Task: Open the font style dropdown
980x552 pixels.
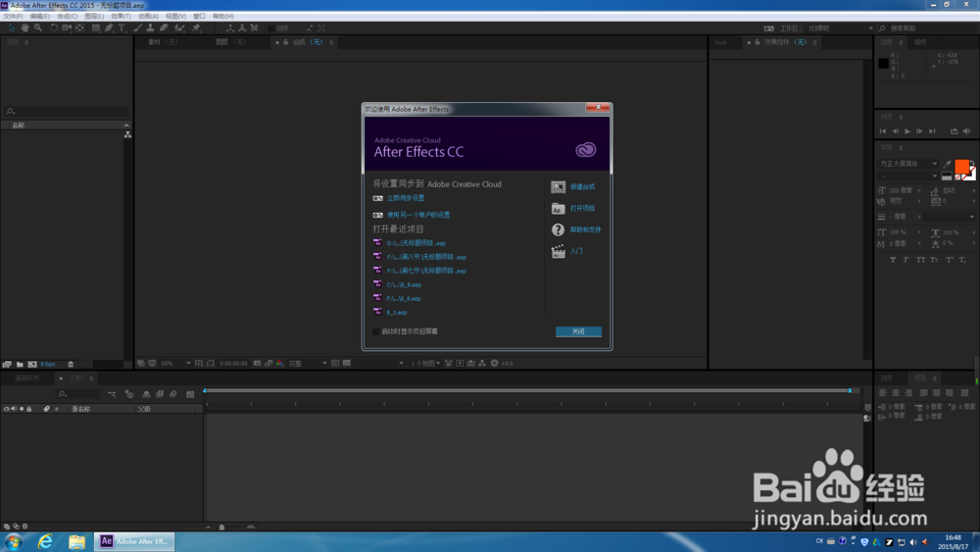Action: 908,176
